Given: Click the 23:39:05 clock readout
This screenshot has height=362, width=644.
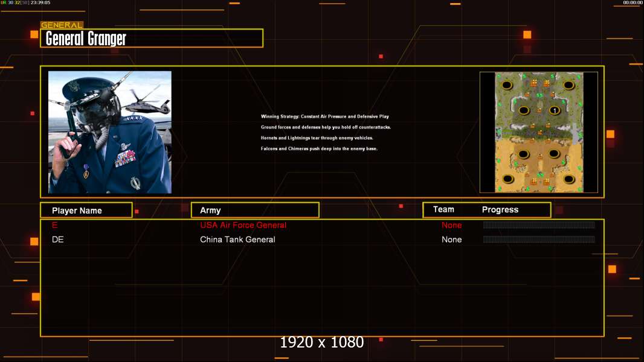Looking at the screenshot, I should click(40, 2).
